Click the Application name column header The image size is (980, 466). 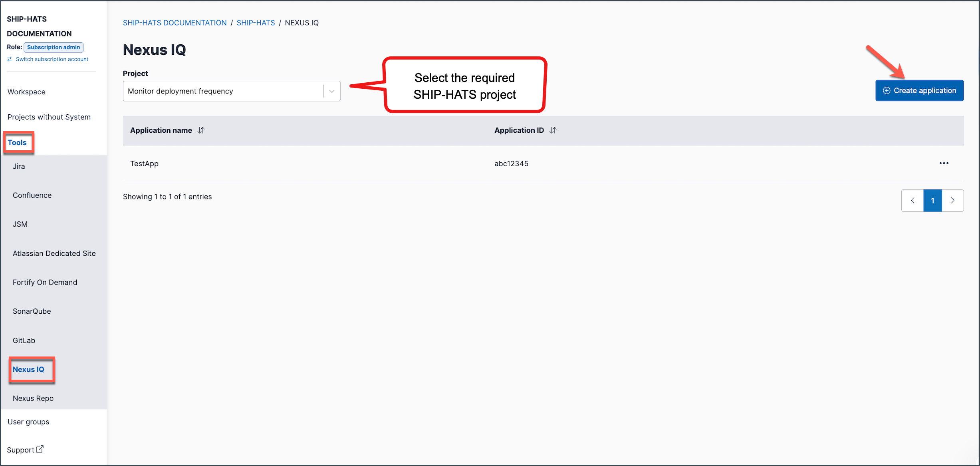(x=161, y=130)
